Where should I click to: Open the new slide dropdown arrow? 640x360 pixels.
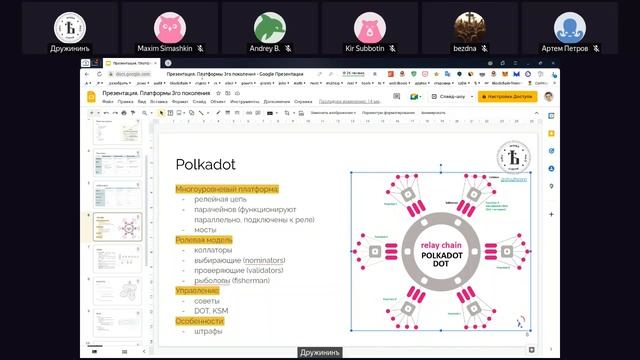98,113
